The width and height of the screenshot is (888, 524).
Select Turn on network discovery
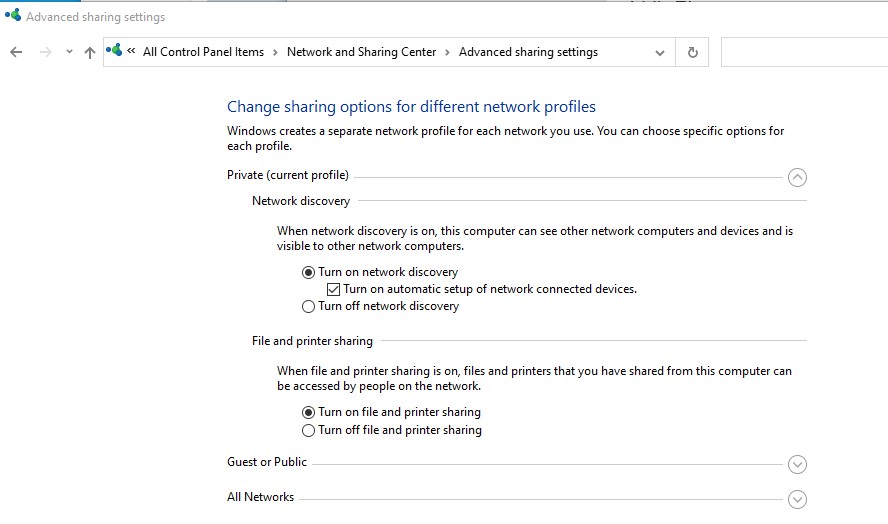tap(308, 272)
